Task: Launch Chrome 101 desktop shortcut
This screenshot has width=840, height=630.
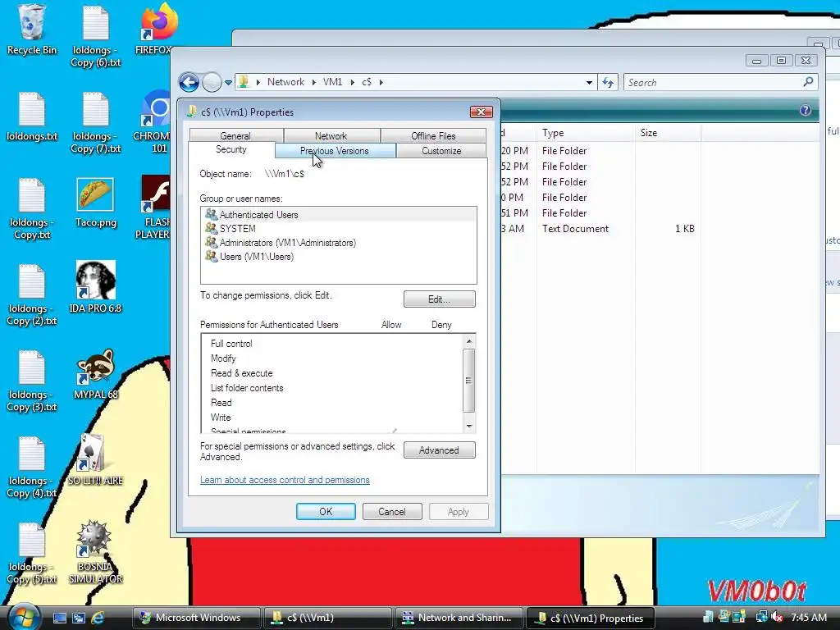Action: click(x=155, y=123)
